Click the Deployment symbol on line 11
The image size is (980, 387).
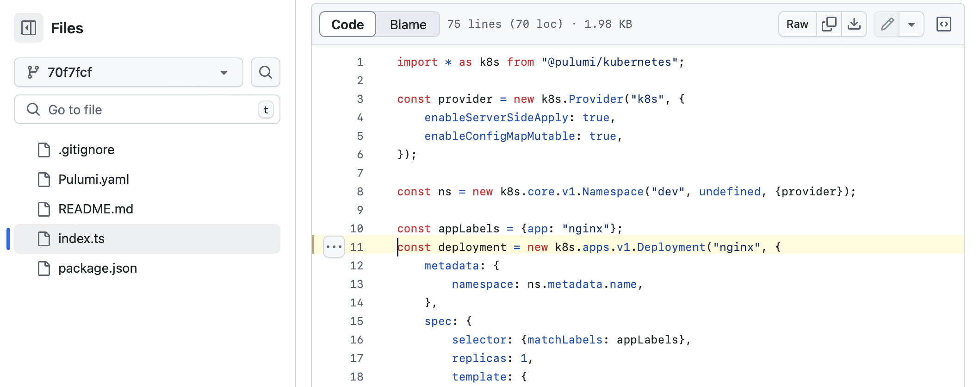pyautogui.click(x=671, y=247)
